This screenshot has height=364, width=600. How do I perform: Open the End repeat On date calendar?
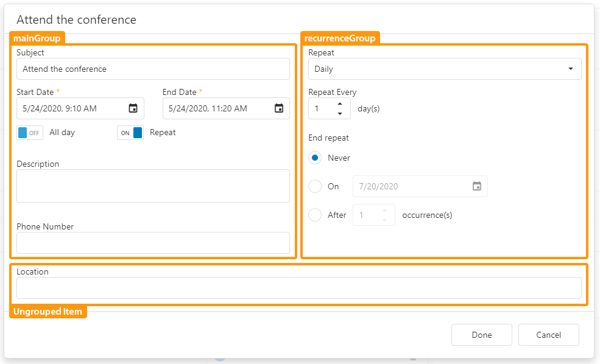477,186
